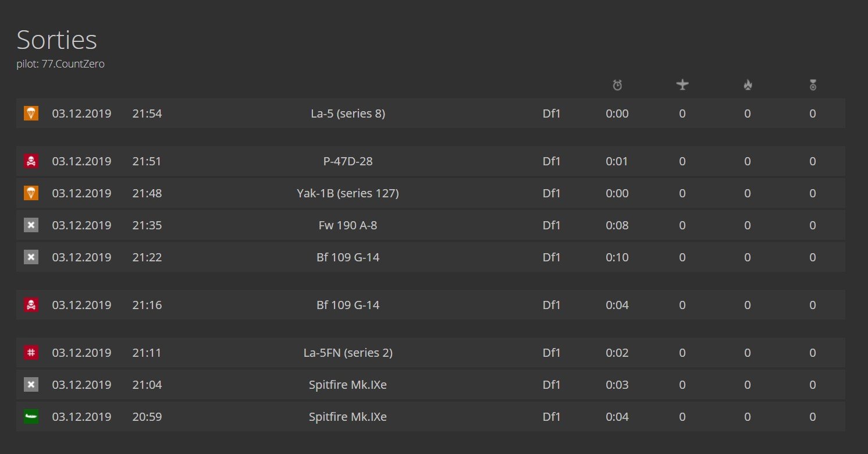Open the La-5FN (series 2) sortie
868x454 pixels.
(348, 353)
